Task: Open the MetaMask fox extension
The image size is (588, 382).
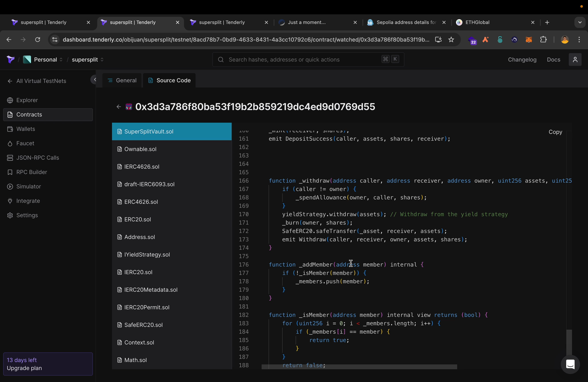Action: (529, 40)
